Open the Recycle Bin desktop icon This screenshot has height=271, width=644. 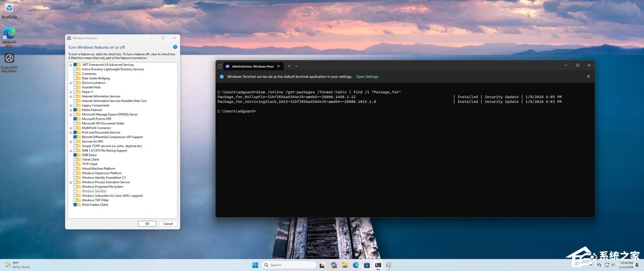pos(9,10)
